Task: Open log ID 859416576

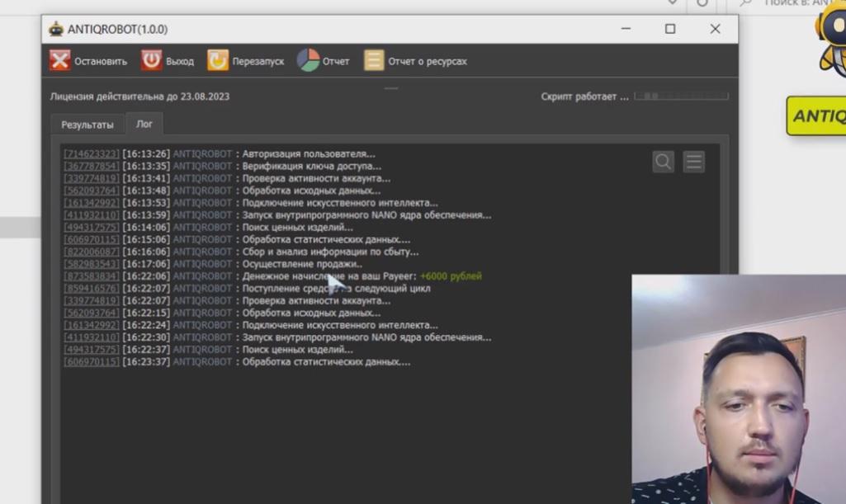Action: [91, 289]
